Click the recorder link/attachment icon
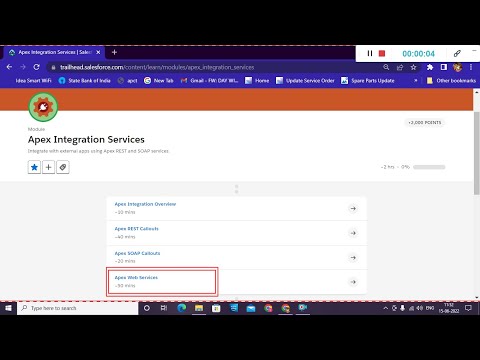 point(457,53)
